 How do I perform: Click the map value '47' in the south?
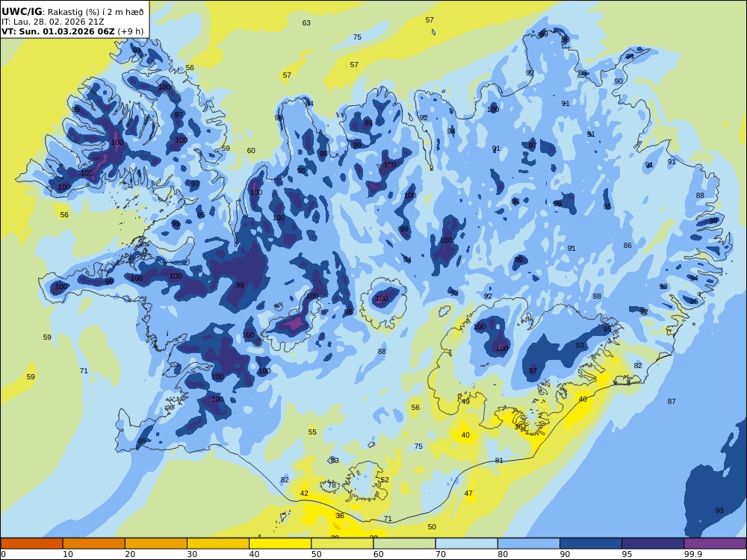tap(469, 494)
